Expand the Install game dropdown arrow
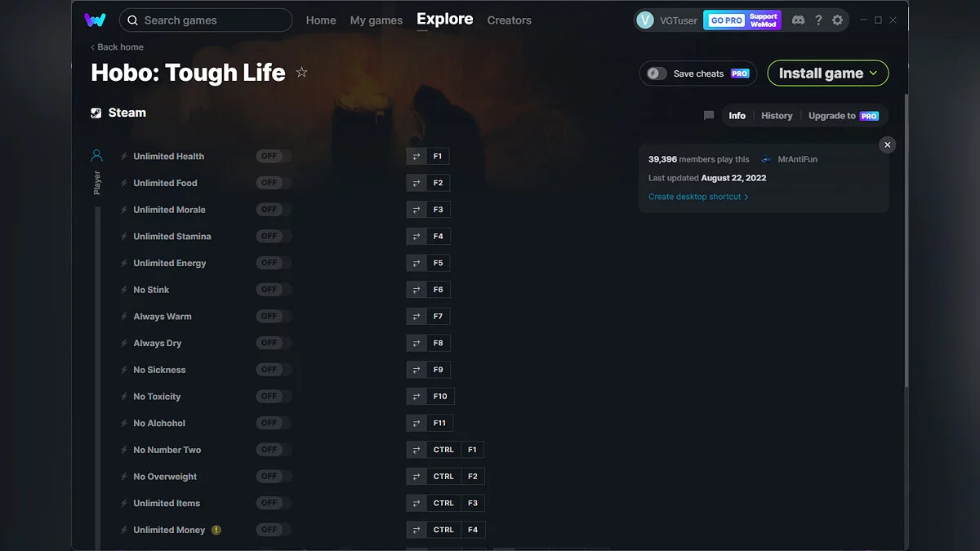Screen dimensions: 980x551 coord(874,73)
